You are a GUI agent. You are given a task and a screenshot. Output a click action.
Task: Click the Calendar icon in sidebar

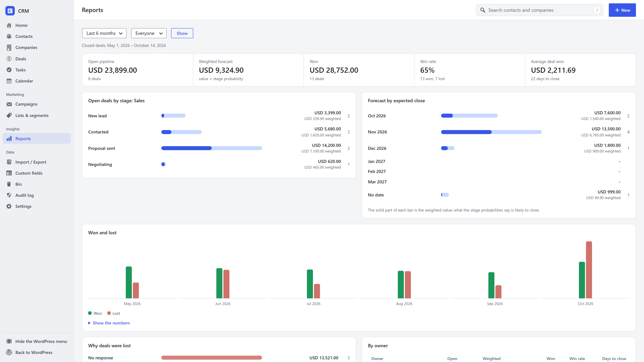pyautogui.click(x=9, y=81)
